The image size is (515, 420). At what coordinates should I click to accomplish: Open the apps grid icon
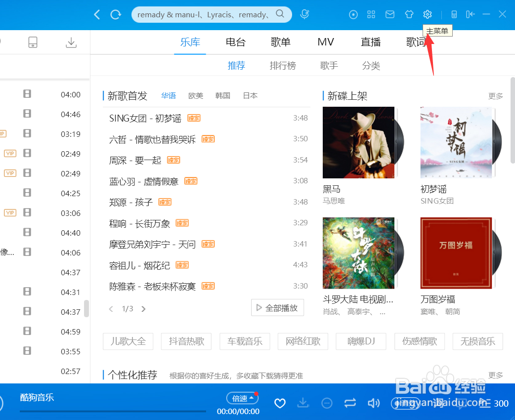coord(371,14)
